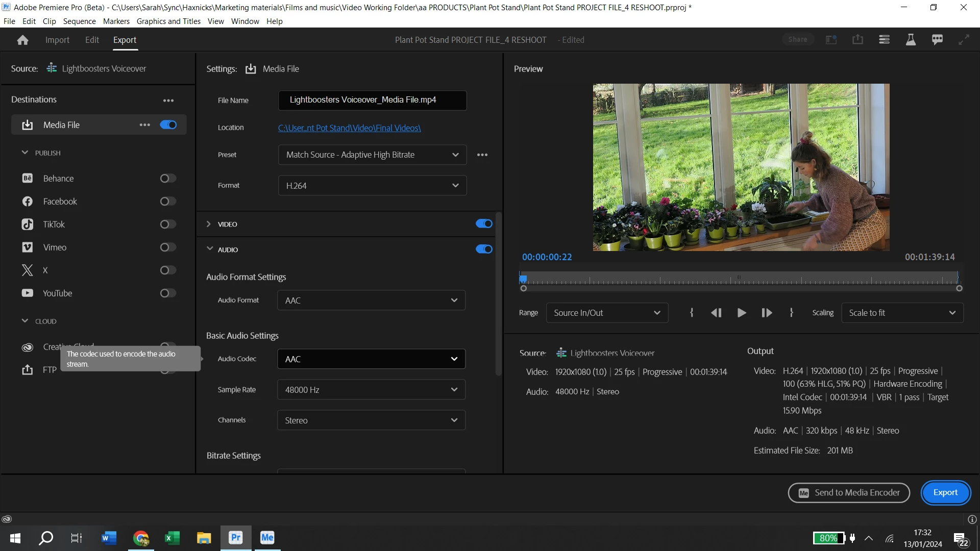Open preset options three-dot menu
The width and height of the screenshot is (980, 551).
482,155
